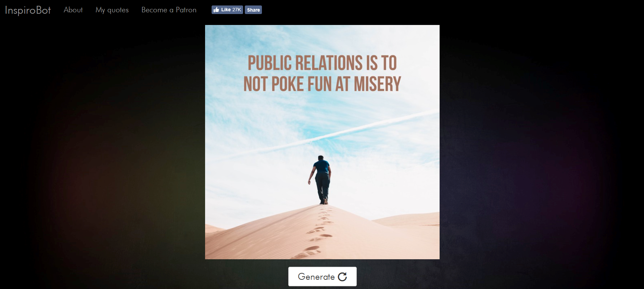Click the word Generate on the button
This screenshot has height=289, width=644.
tap(316, 277)
